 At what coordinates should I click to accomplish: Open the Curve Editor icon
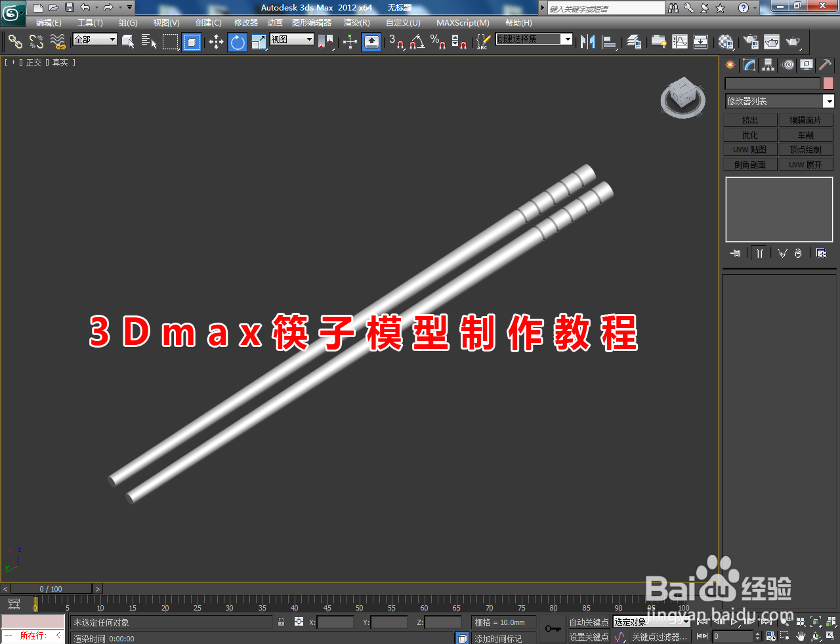tap(680, 42)
